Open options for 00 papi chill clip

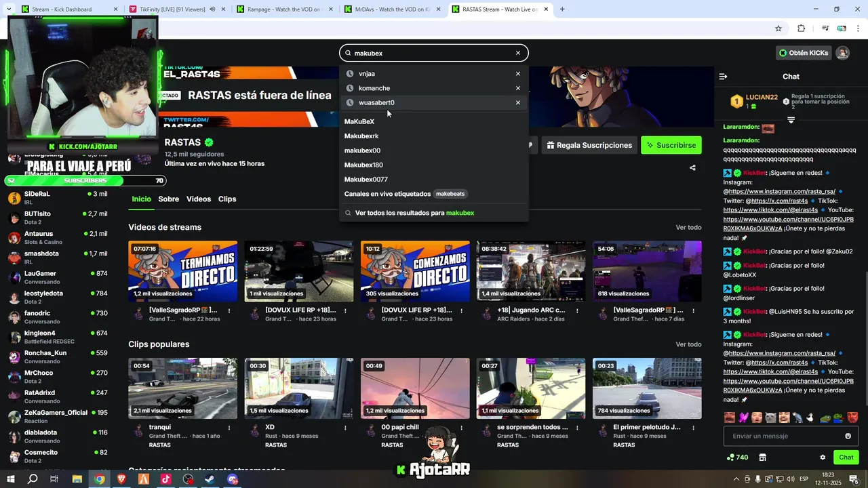click(x=462, y=428)
